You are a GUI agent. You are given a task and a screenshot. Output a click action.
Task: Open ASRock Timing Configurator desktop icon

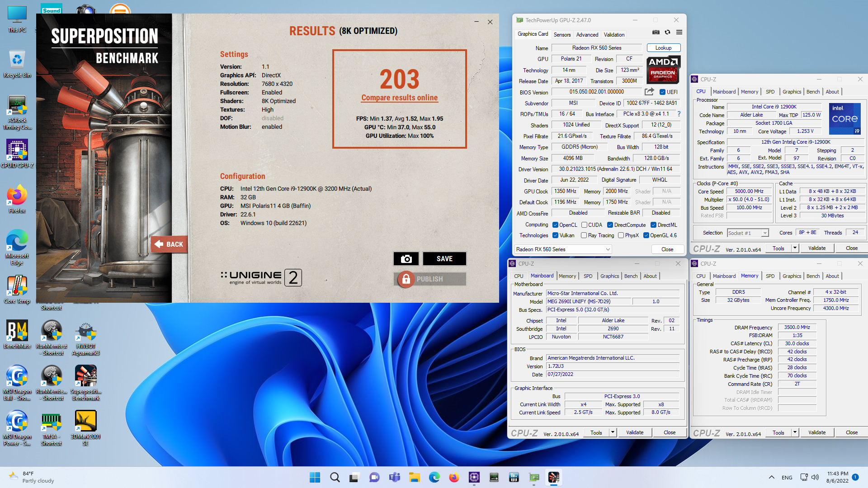pos(17,113)
